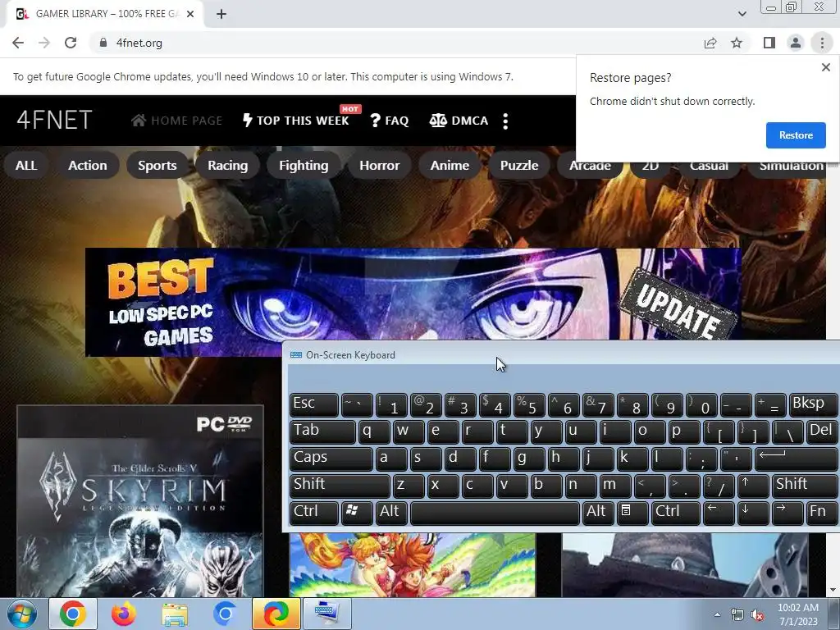
Task: Toggle right Shift key on On-Screen Keyboard
Action: 804,486
